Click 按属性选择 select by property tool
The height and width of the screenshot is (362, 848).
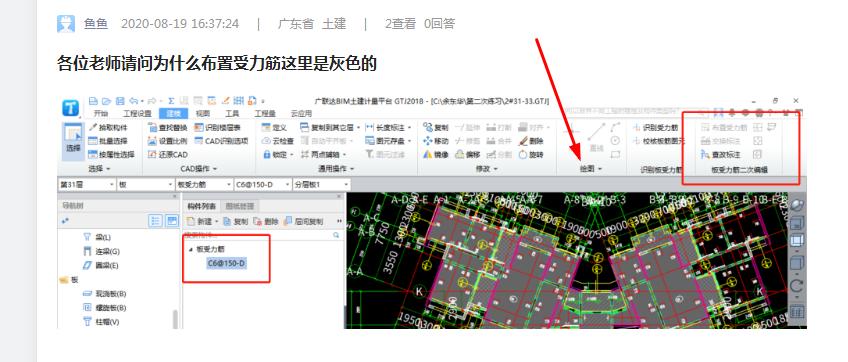pyautogui.click(x=110, y=154)
